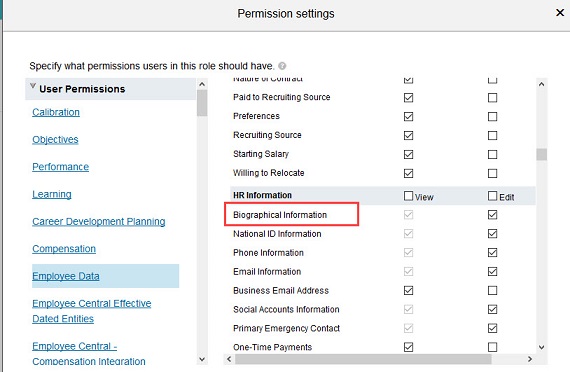Click right panel scroll up arrow
Screen dimensions: 570x372
(x=541, y=84)
